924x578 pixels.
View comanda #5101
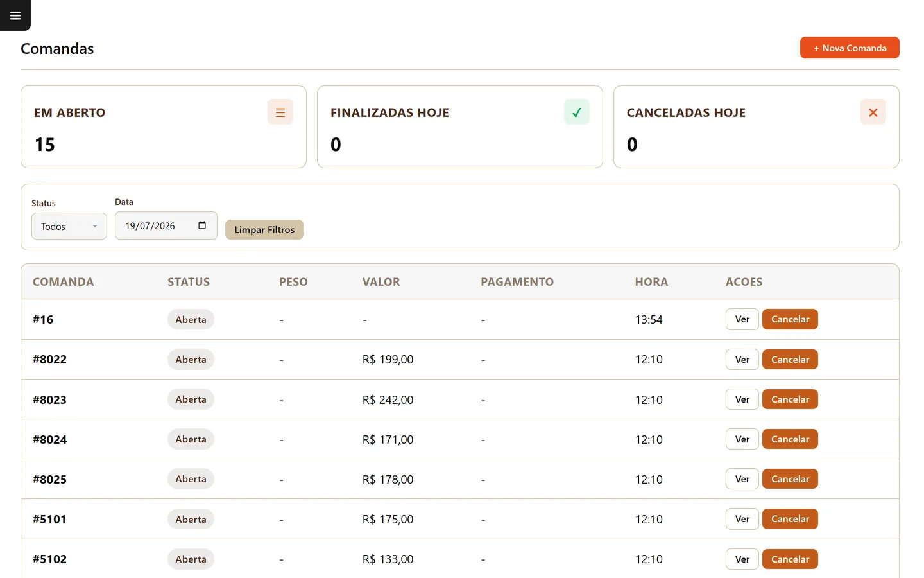point(742,519)
